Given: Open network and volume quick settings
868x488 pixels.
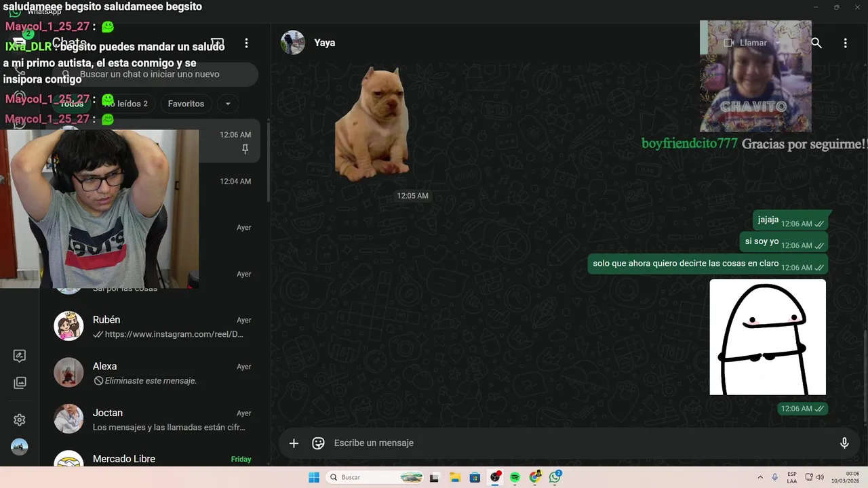Looking at the screenshot, I should click(x=814, y=477).
